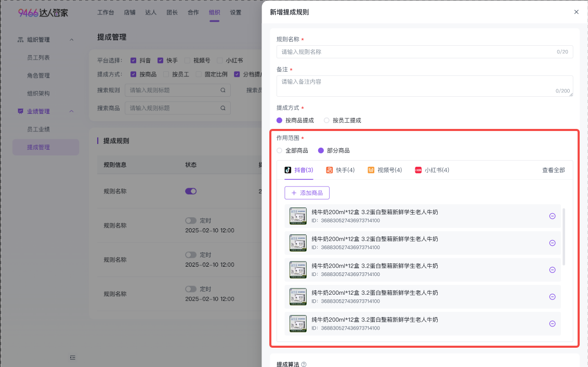Screen dimensions: 588x367
Task: Open 员工列表 in sidebar
Action: tap(38, 58)
